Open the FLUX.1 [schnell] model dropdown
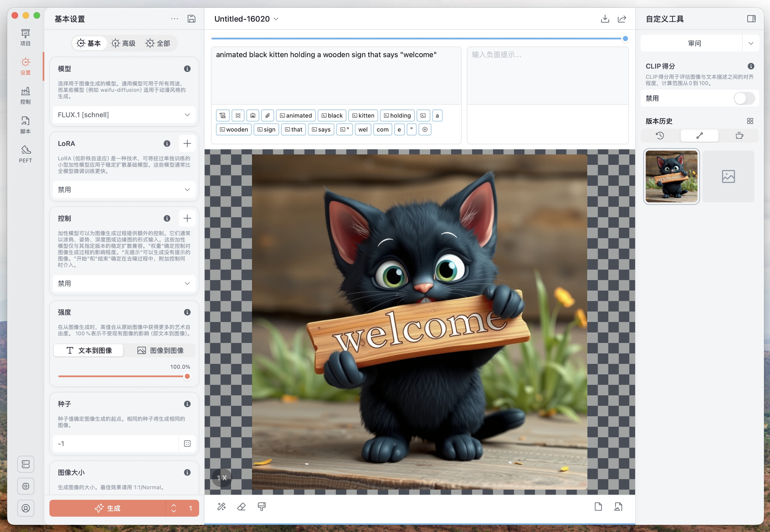Image resolution: width=770 pixels, height=532 pixels. tap(124, 115)
